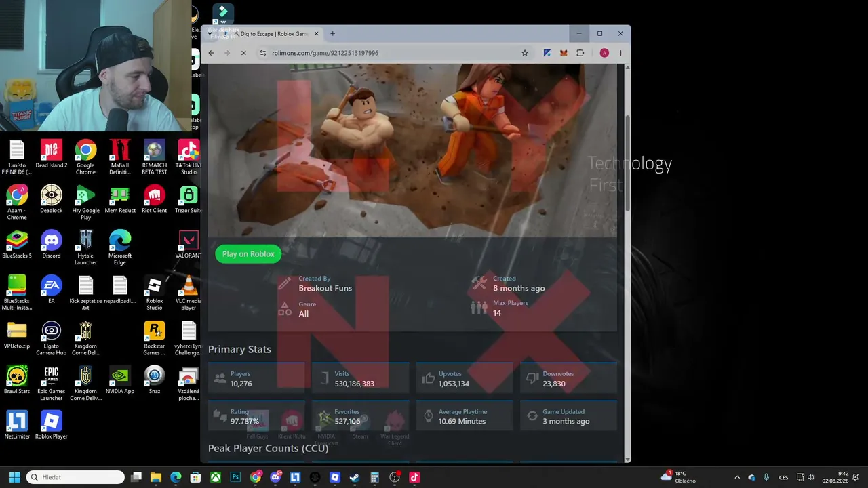Open Steam from the taskbar
This screenshot has width=868, height=488.
click(x=355, y=477)
